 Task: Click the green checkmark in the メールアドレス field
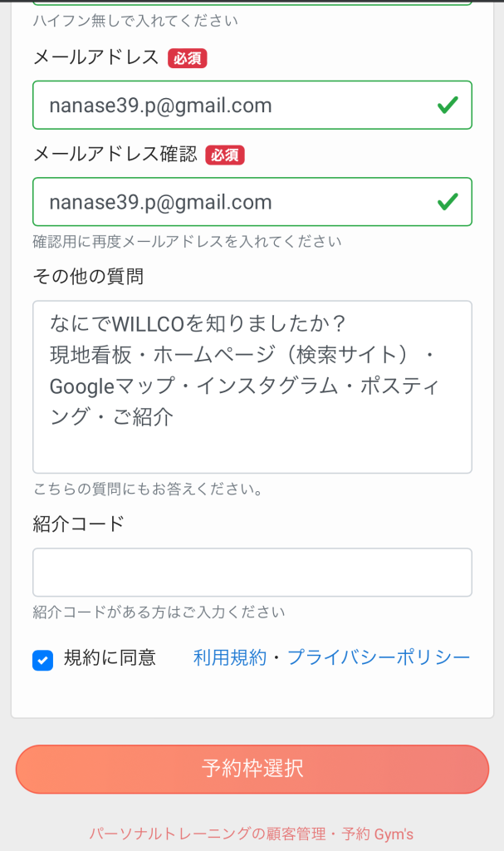tap(448, 106)
